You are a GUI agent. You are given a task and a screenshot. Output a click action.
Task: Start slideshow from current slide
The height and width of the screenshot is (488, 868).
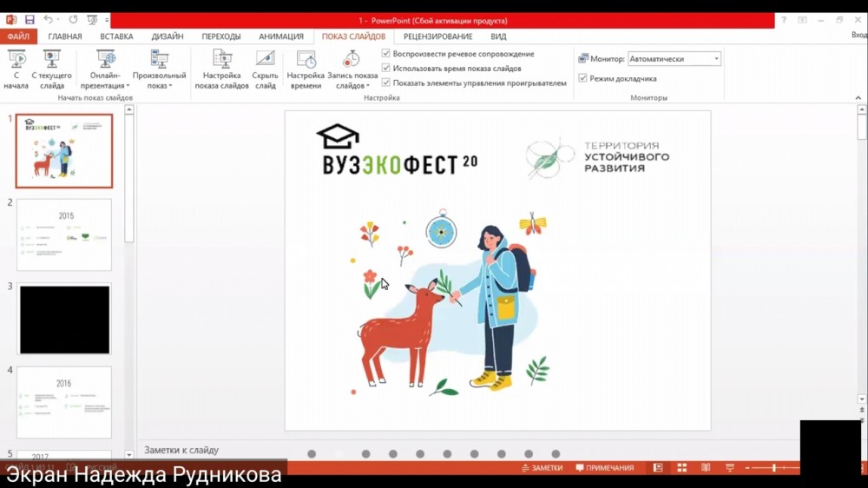[52, 68]
